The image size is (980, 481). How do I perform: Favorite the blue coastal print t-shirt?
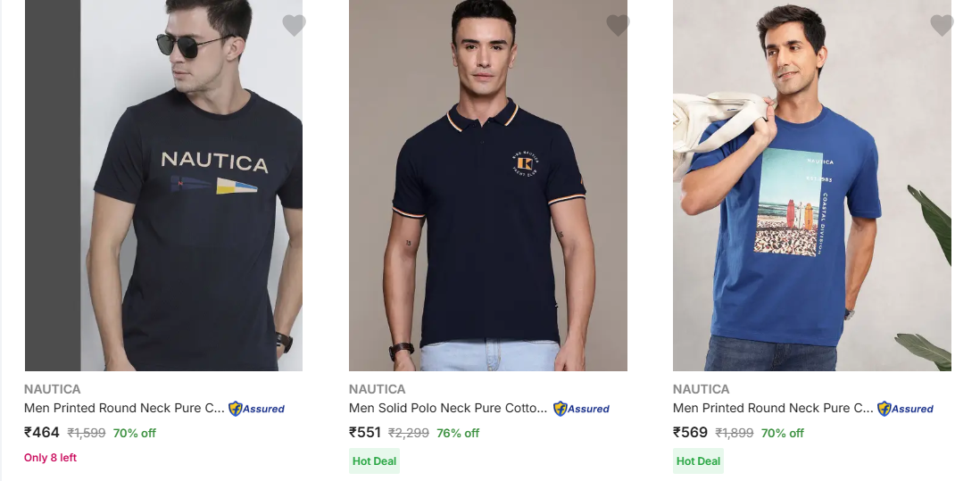click(942, 26)
